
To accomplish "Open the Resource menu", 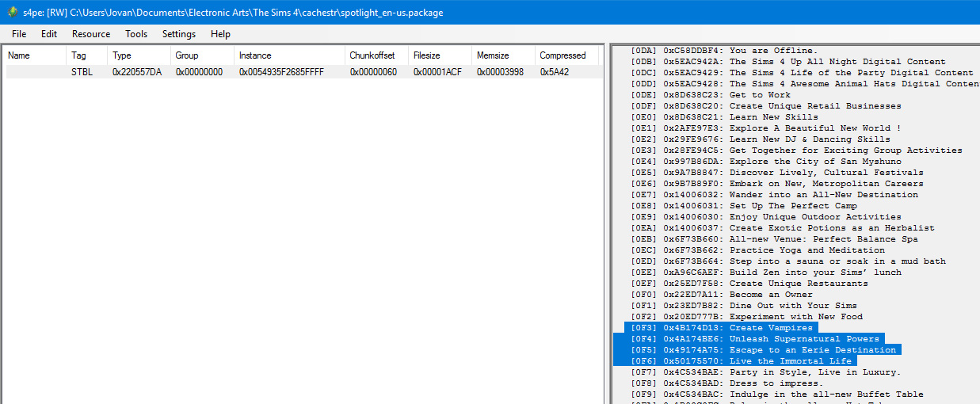I will pyautogui.click(x=91, y=34).
